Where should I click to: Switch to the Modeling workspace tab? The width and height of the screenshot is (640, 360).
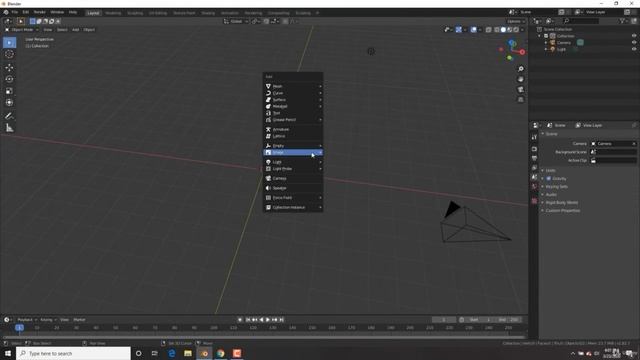pyautogui.click(x=113, y=13)
